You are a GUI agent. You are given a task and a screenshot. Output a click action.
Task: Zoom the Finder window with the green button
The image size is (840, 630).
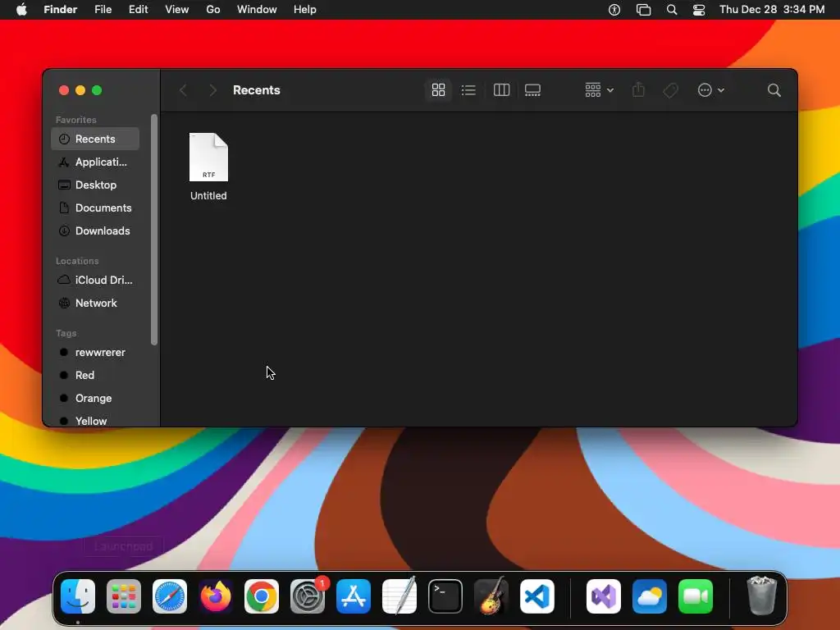(x=97, y=90)
